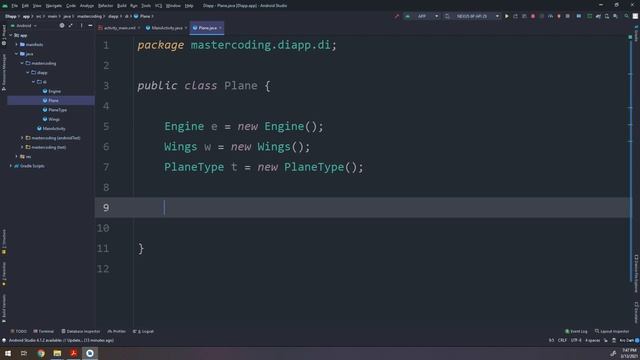640x360 pixels.
Task: Open the Tools menu
Action: point(146,6)
